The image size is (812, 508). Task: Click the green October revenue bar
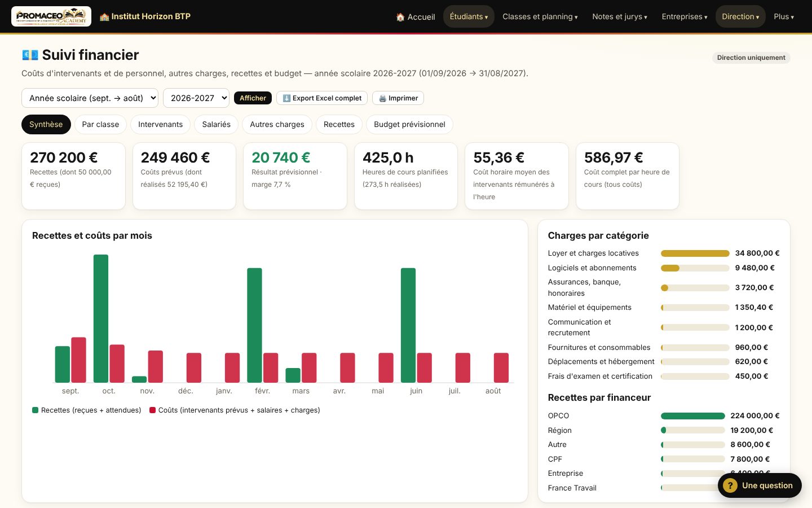[x=101, y=319]
